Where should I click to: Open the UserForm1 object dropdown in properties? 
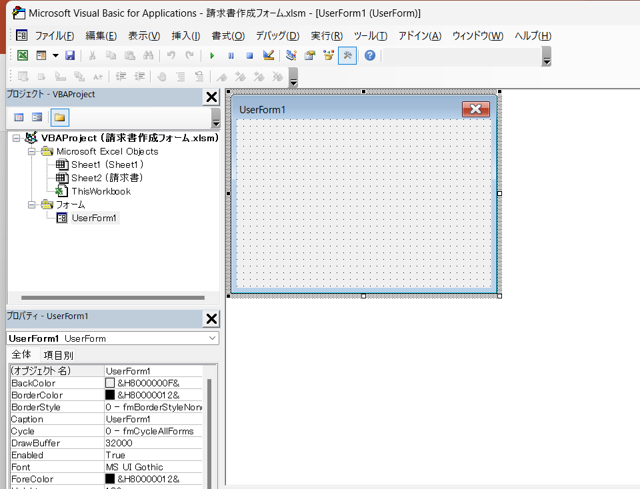[x=212, y=339]
